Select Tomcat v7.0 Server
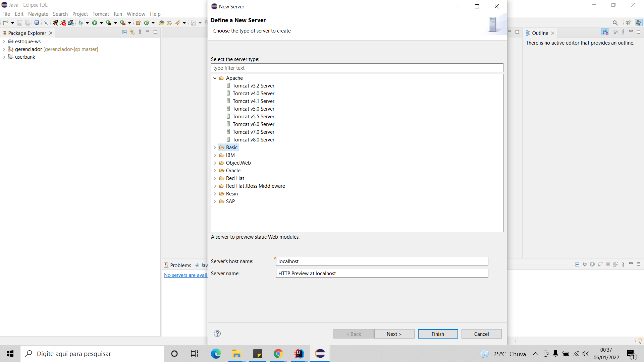Image resolution: width=644 pixels, height=362 pixels. (x=253, y=132)
